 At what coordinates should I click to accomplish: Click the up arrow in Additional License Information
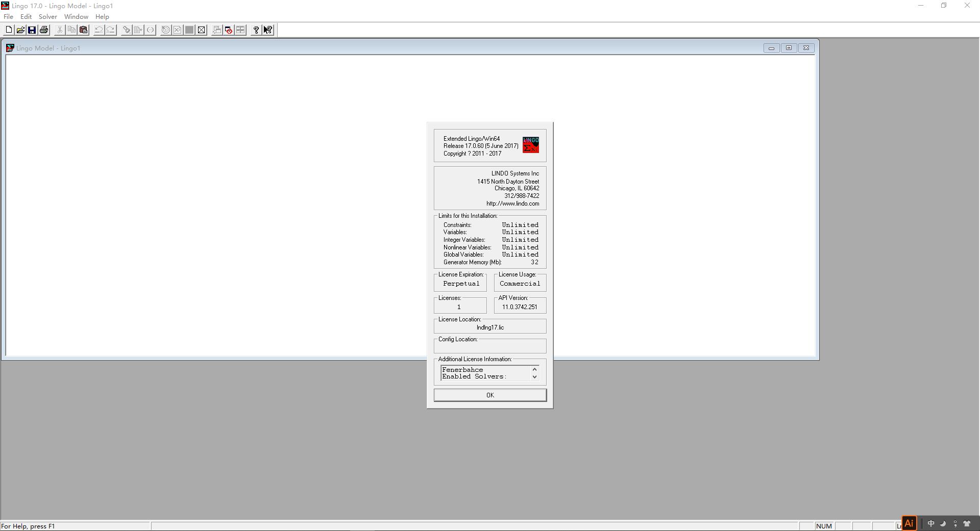[x=534, y=369]
